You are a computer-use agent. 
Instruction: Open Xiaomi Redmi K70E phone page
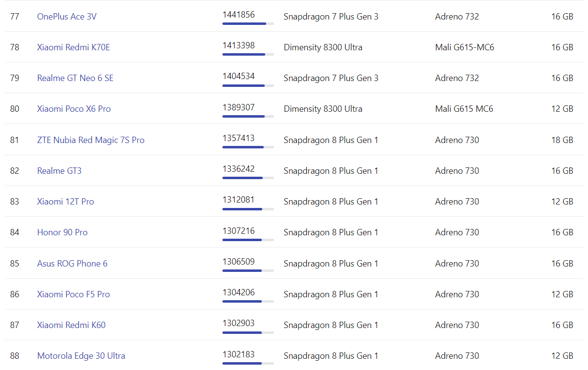click(x=73, y=47)
